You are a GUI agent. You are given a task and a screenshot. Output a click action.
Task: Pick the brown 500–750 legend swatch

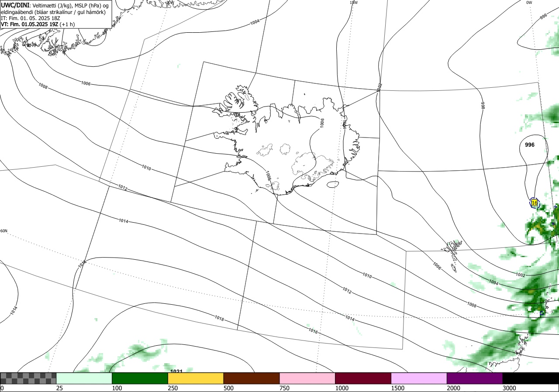coord(252,378)
